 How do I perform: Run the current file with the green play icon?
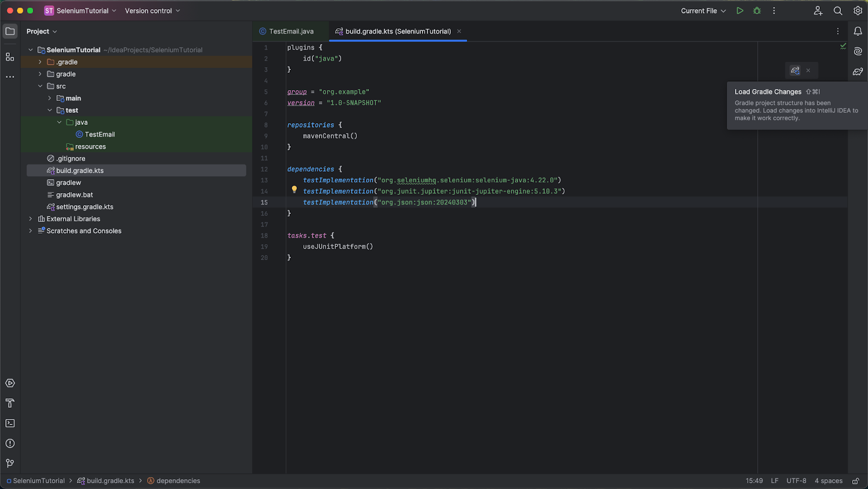click(x=739, y=10)
